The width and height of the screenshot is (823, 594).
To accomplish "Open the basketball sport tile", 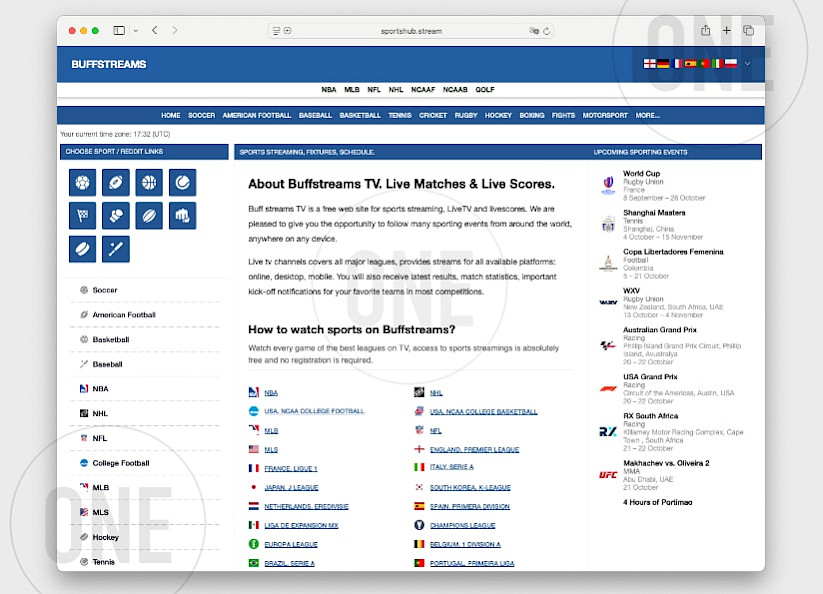I will pos(149,183).
